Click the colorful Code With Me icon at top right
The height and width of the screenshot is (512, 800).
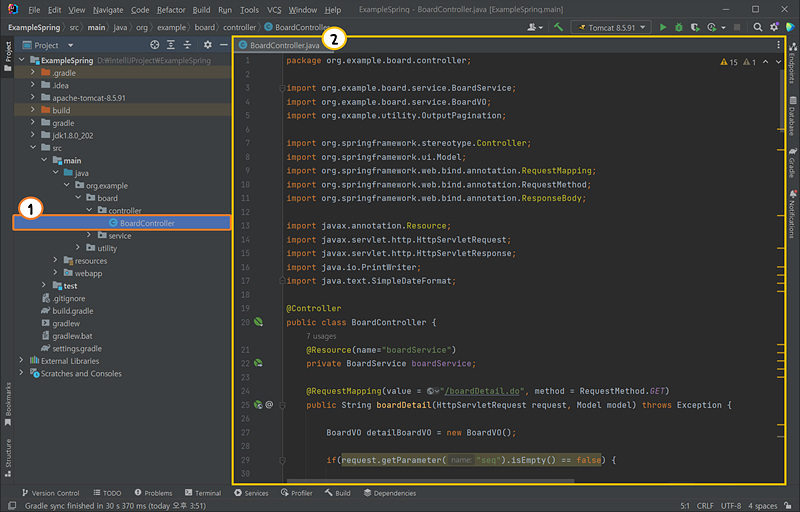(x=790, y=27)
